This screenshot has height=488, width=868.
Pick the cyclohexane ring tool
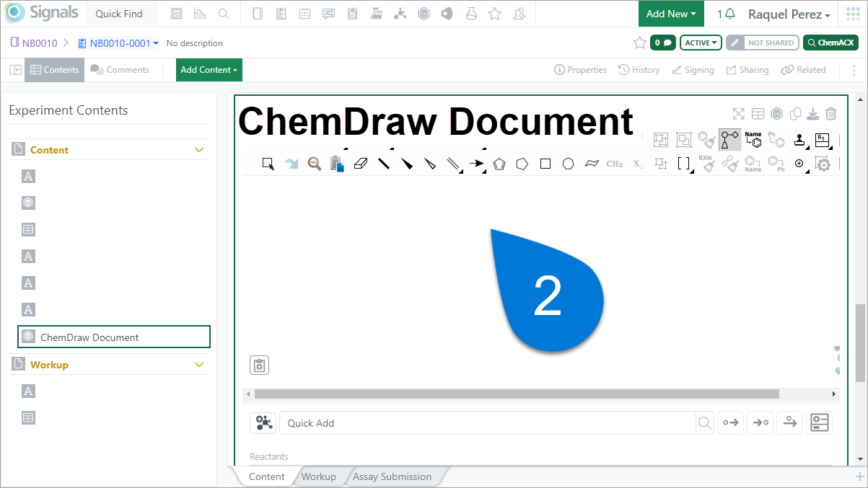tap(569, 164)
